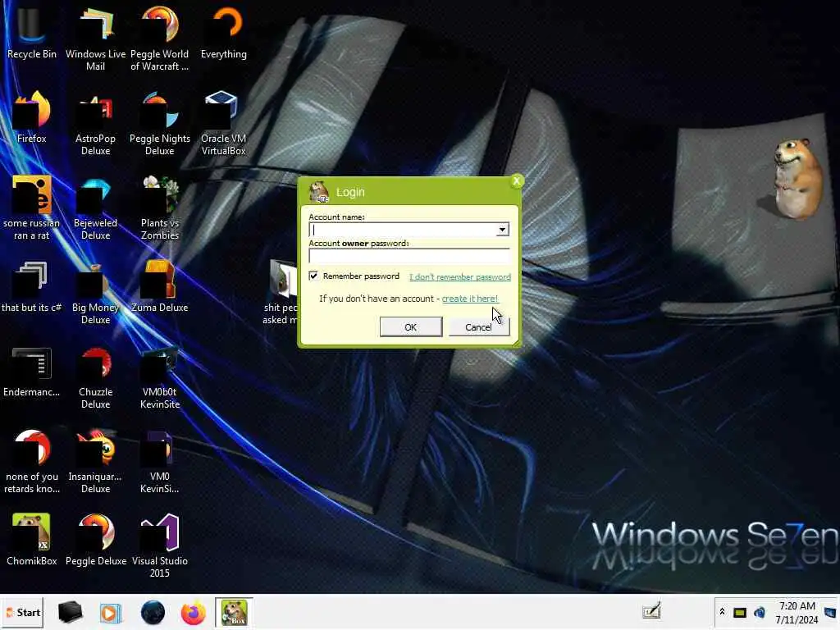Image resolution: width=840 pixels, height=630 pixels.
Task: Expand the Account name dropdown arrow
Action: (502, 230)
